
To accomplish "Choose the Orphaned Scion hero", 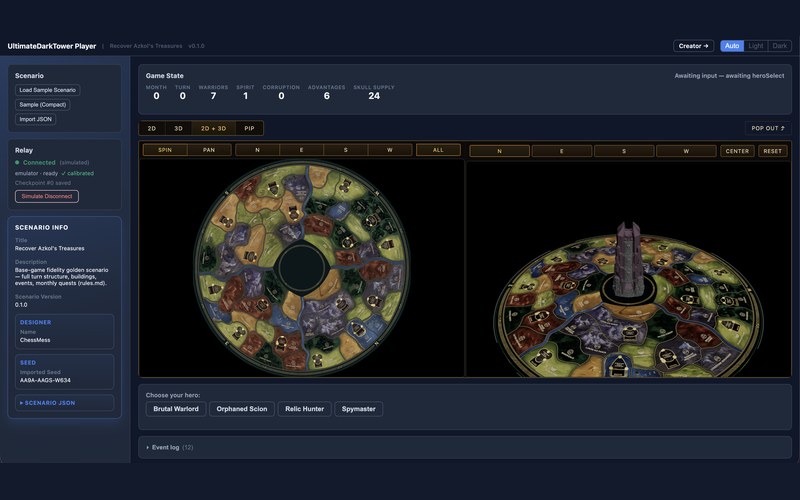I will click(242, 409).
